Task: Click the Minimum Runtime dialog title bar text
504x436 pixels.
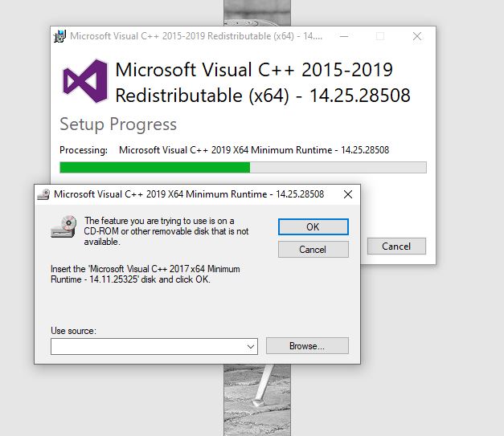Action: click(189, 194)
